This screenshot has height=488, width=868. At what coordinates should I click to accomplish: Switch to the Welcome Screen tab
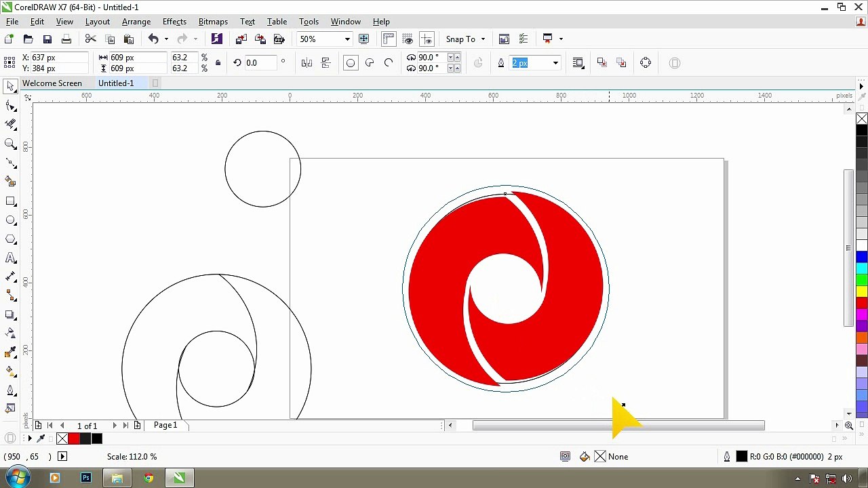pos(52,83)
